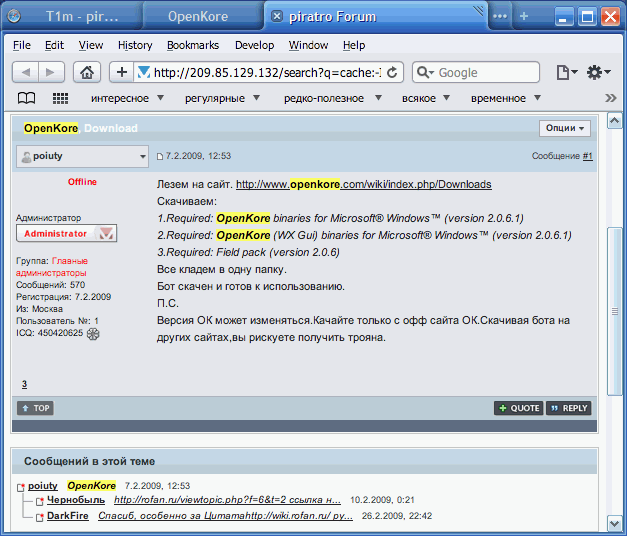Screen dimensions: 627x536
Task: Go back with the left arrow button
Action: click(26, 72)
